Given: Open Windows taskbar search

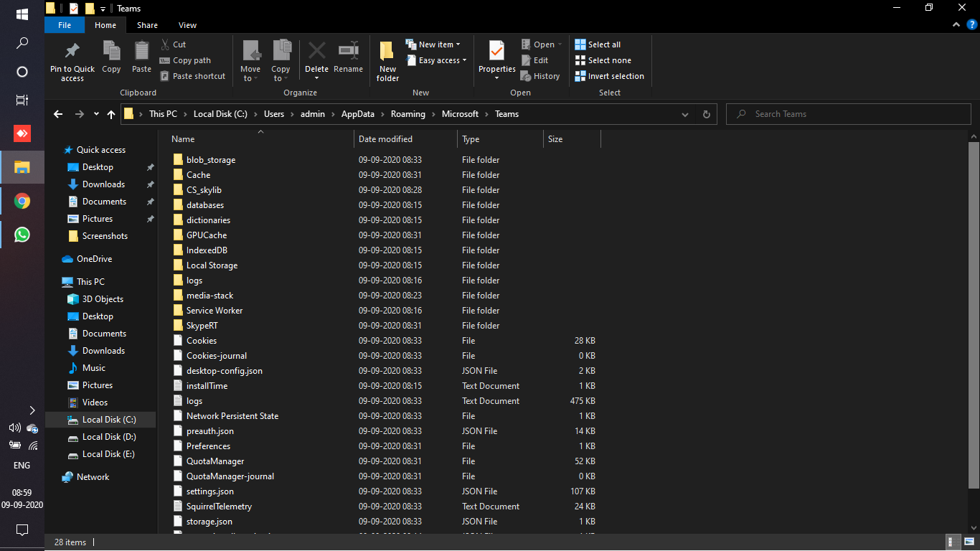Looking at the screenshot, I should (x=22, y=43).
